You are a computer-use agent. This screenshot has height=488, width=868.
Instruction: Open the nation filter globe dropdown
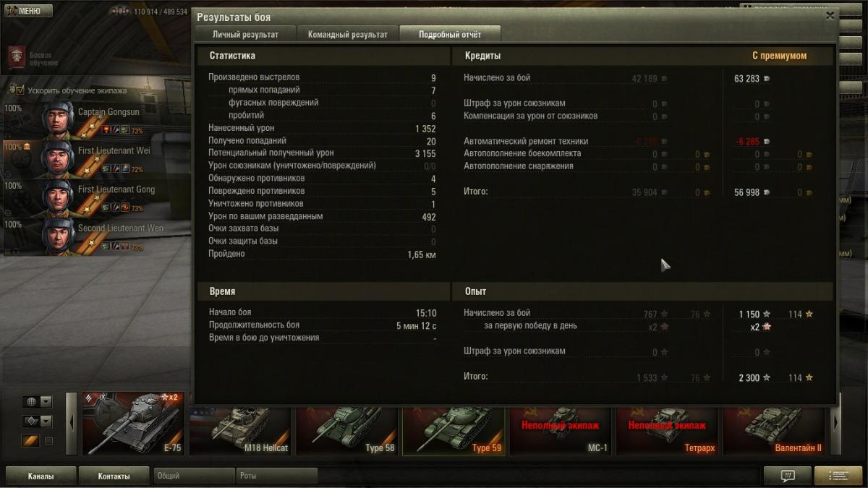click(38, 402)
